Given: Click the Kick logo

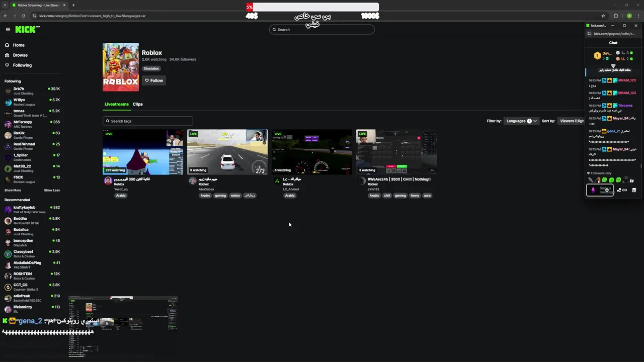Looking at the screenshot, I should coord(27,30).
